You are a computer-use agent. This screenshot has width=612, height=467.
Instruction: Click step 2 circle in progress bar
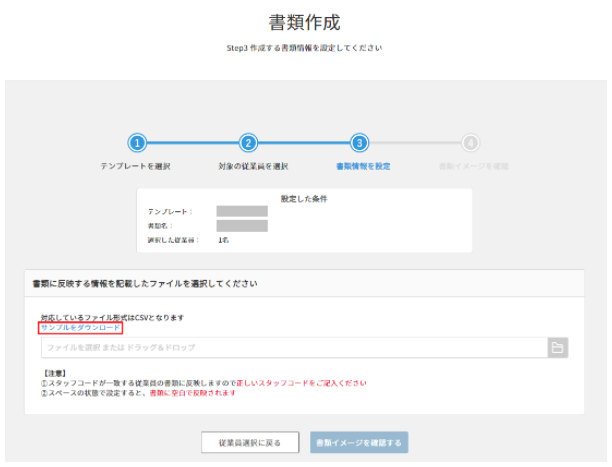coord(249,144)
